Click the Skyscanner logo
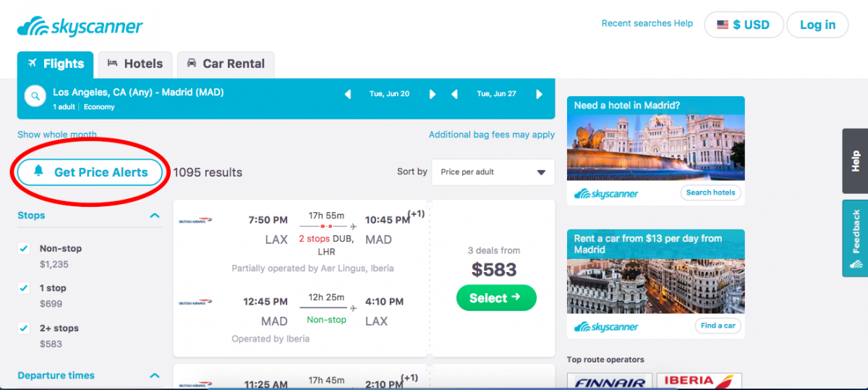 pyautogui.click(x=80, y=27)
